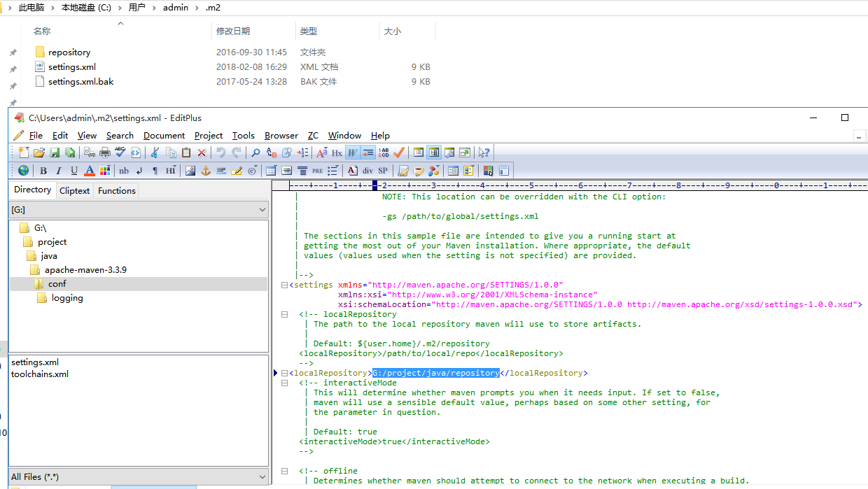Open font settings toolbar icon
868x489 pixels.
coord(322,153)
